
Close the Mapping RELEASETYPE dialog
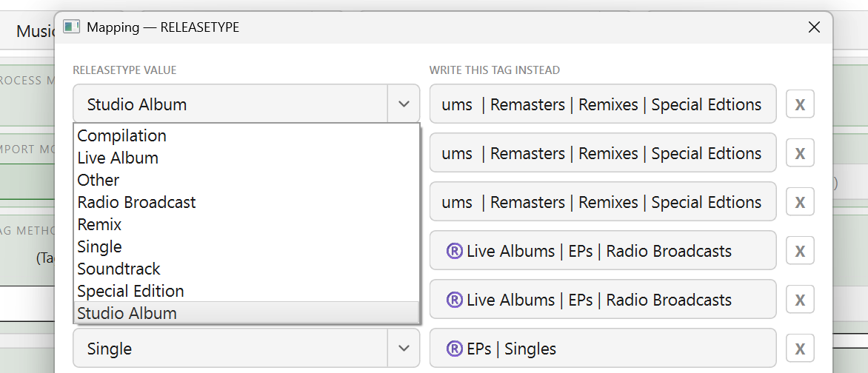click(814, 27)
